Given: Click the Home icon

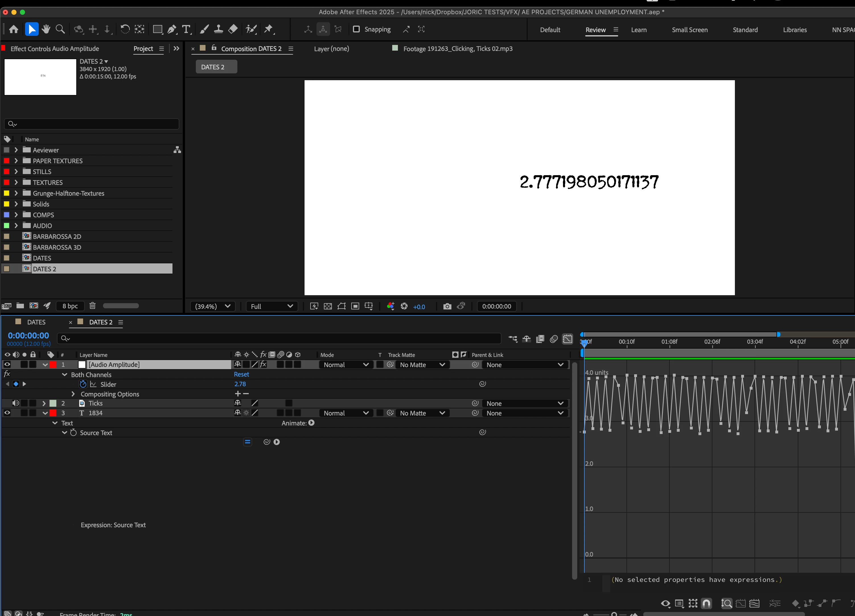Looking at the screenshot, I should click(x=14, y=29).
